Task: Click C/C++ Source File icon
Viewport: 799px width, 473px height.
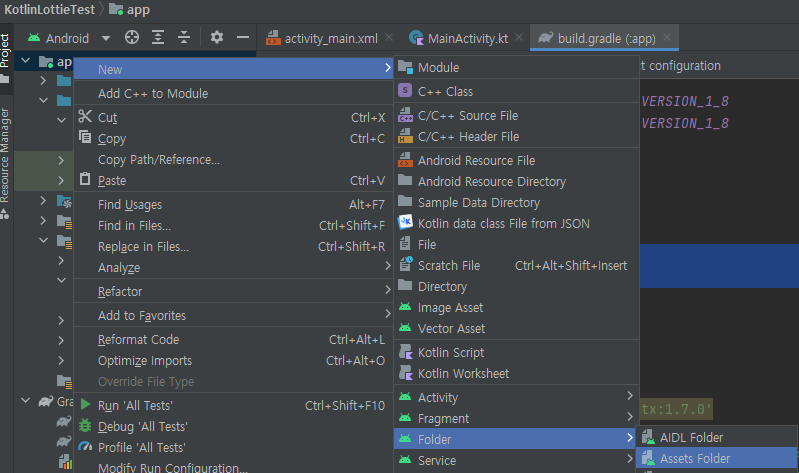Action: pyautogui.click(x=405, y=115)
